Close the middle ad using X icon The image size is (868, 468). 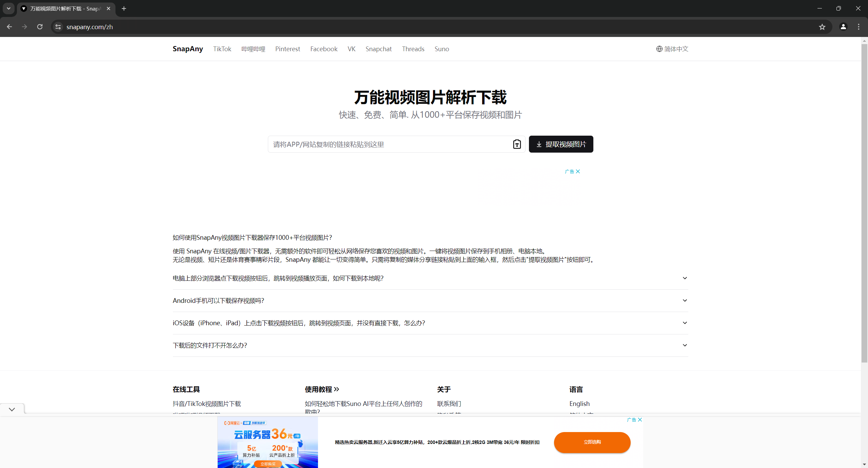(x=578, y=172)
